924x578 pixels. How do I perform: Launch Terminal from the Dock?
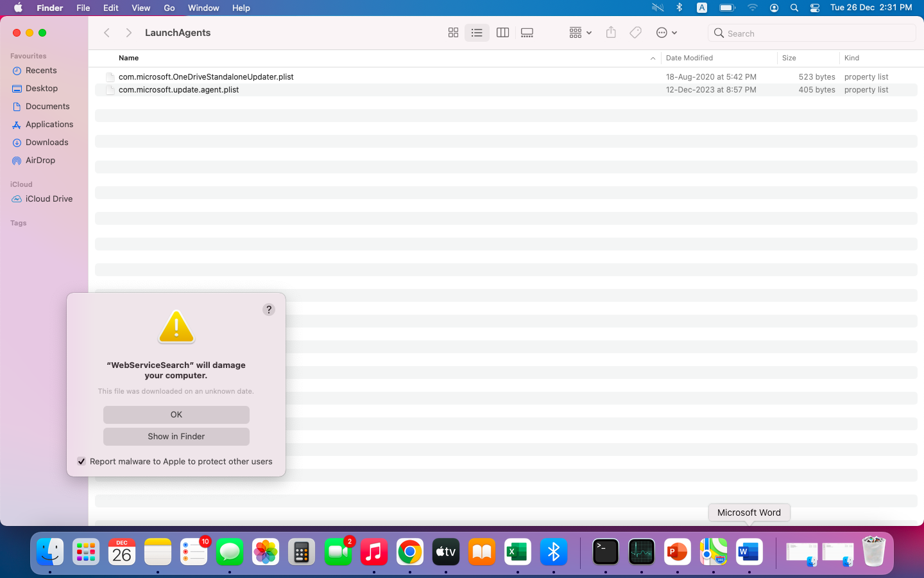pyautogui.click(x=605, y=551)
